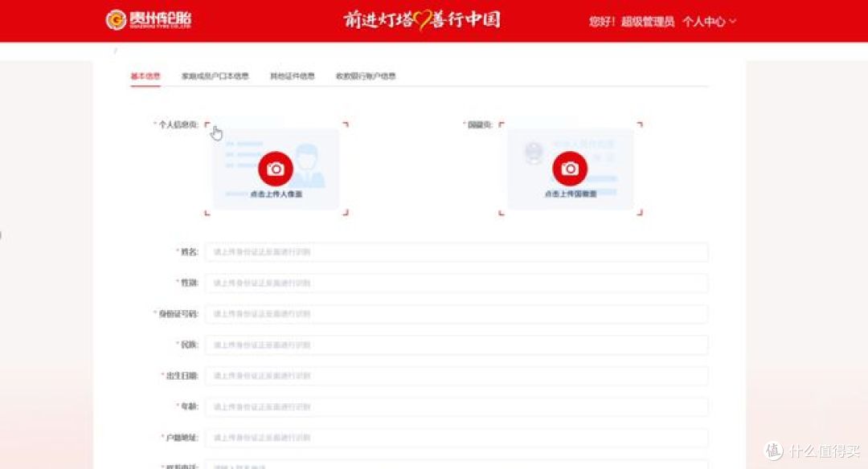
Task: Click the 身份证号码 input field
Action: pos(457,313)
